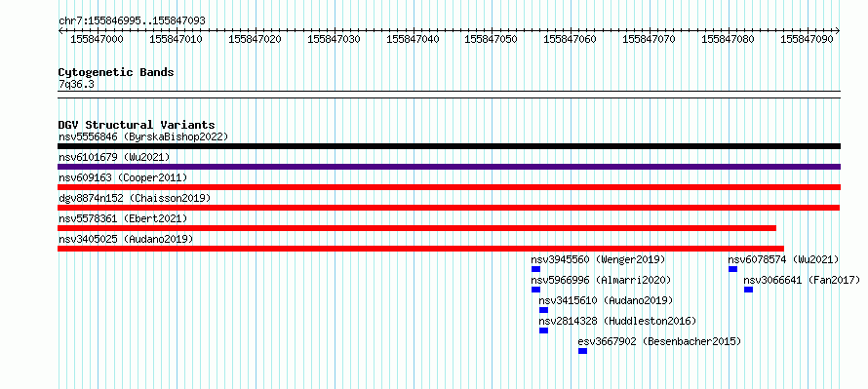Click the dgv8874n152 (Chaisson2019) label
The image size is (868, 389).
coord(135,198)
